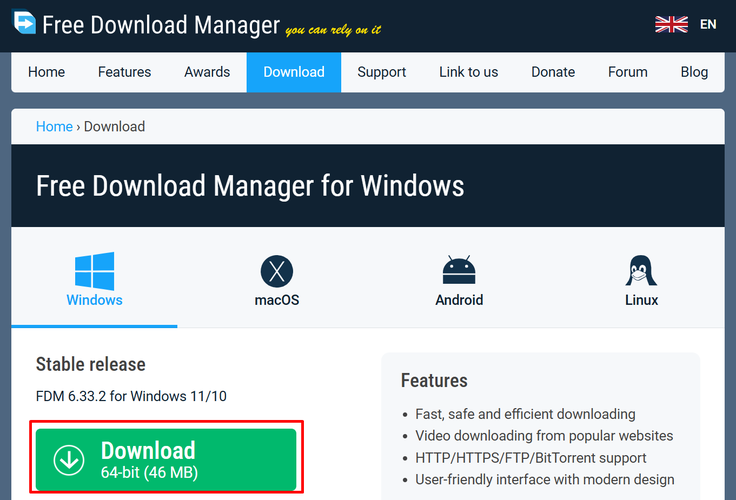Click the UK flag language icon
Viewport: 736px width, 500px height.
[x=670, y=24]
